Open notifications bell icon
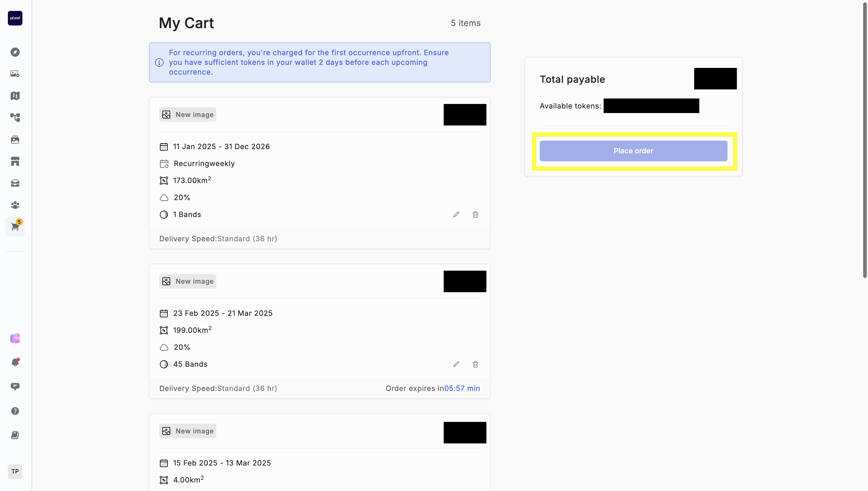 point(15,362)
